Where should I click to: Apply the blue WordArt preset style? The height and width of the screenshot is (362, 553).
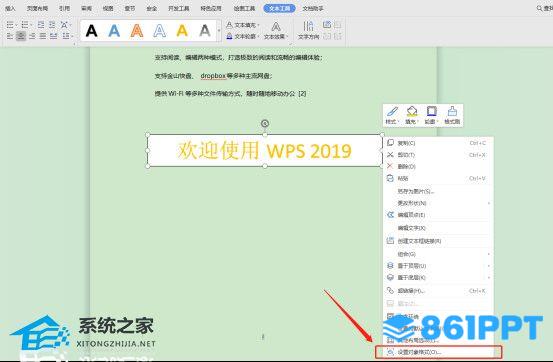point(114,31)
